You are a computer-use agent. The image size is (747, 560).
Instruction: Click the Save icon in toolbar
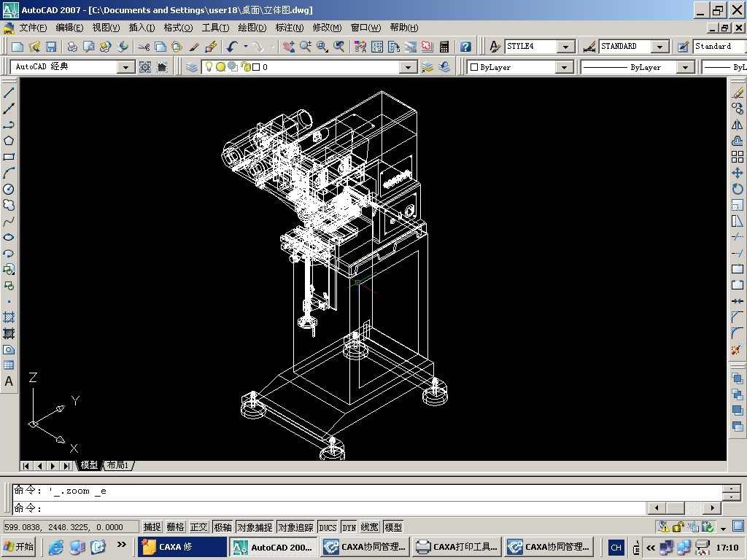[50, 47]
